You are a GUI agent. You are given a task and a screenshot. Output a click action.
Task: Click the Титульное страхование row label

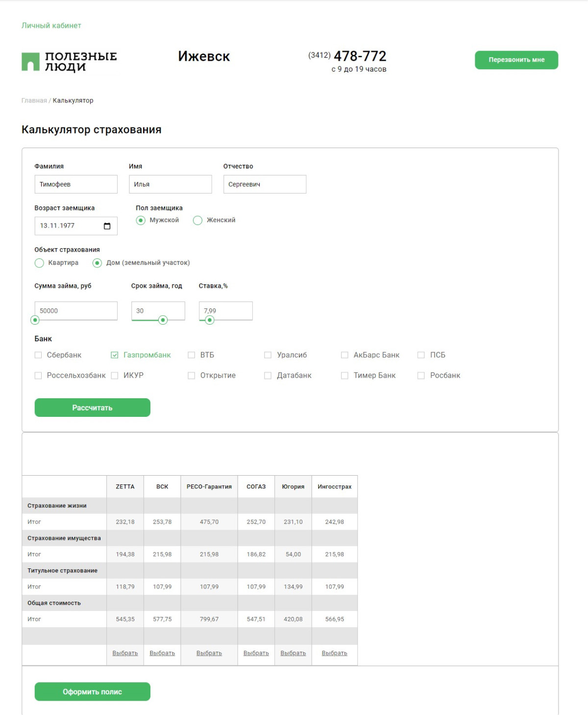[x=62, y=570]
